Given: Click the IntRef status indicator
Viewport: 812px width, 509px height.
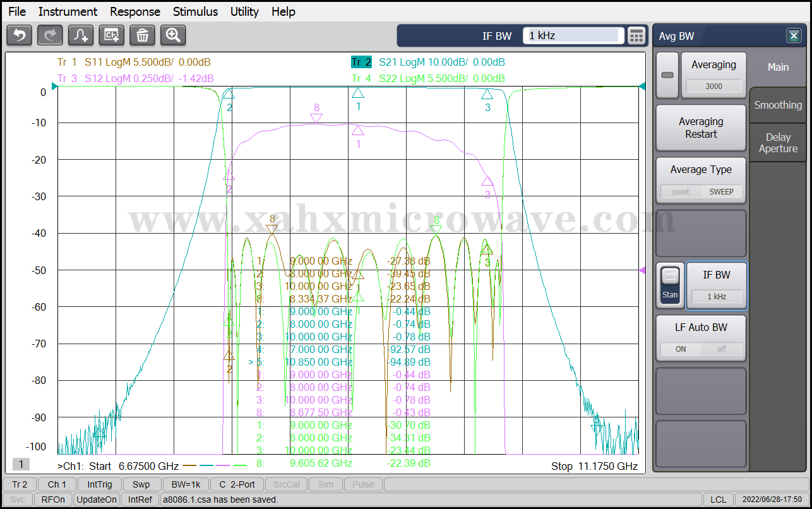Looking at the screenshot, I should 140,500.
